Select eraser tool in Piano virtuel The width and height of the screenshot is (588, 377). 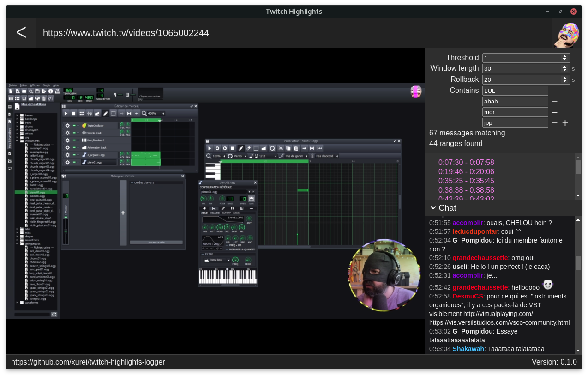tap(248, 148)
